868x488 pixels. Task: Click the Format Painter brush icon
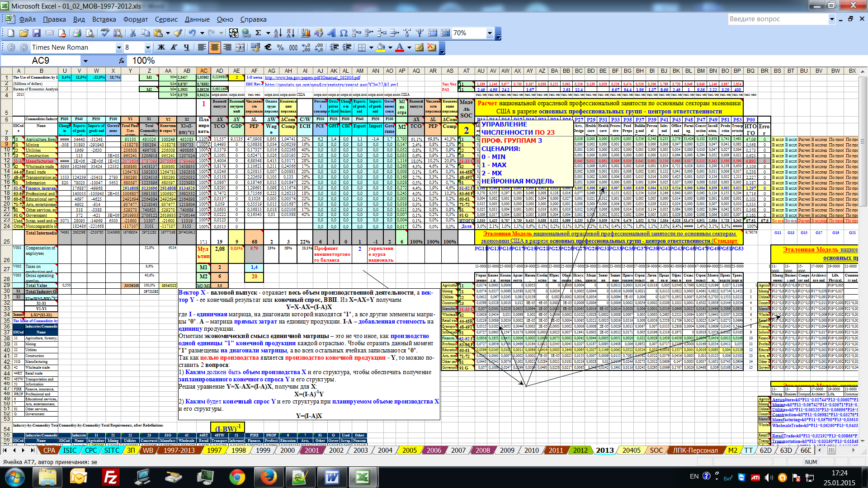[x=178, y=33]
